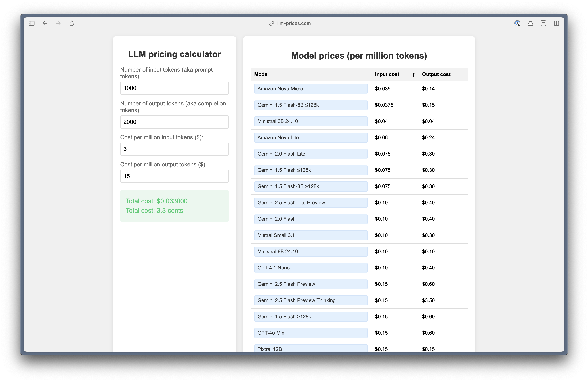The width and height of the screenshot is (588, 382).
Task: Focus the llm-prices.com address bar
Action: 294,23
